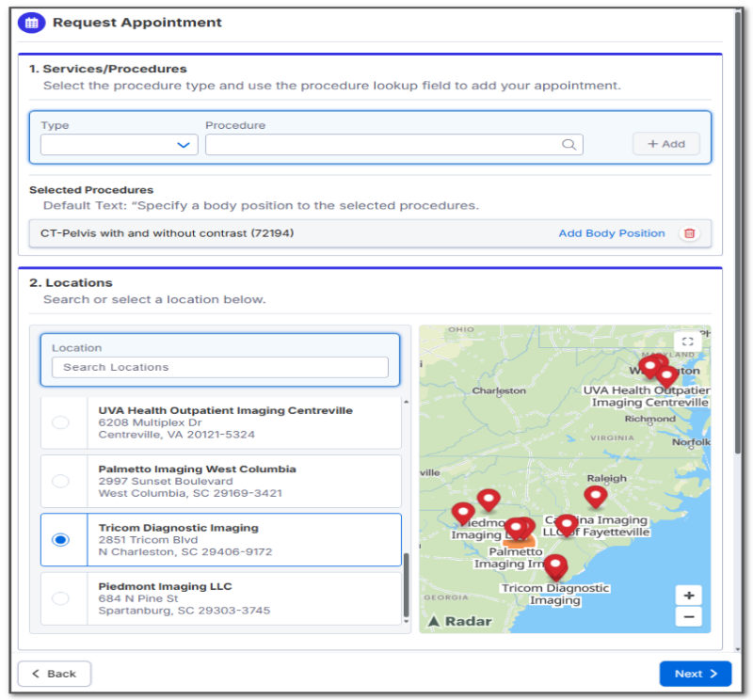Click the Tricom Diagnostic Imaging map pin
This screenshot has width=753, height=700.
[x=555, y=566]
